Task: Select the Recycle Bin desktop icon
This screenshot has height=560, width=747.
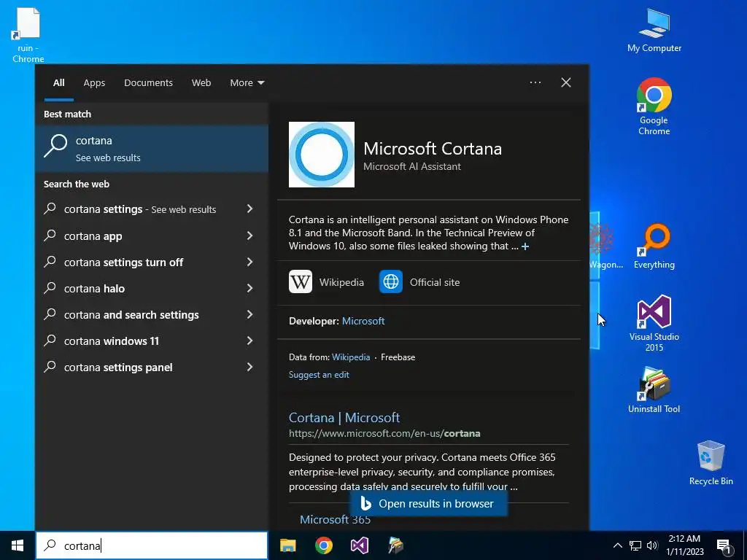Action: (711, 463)
